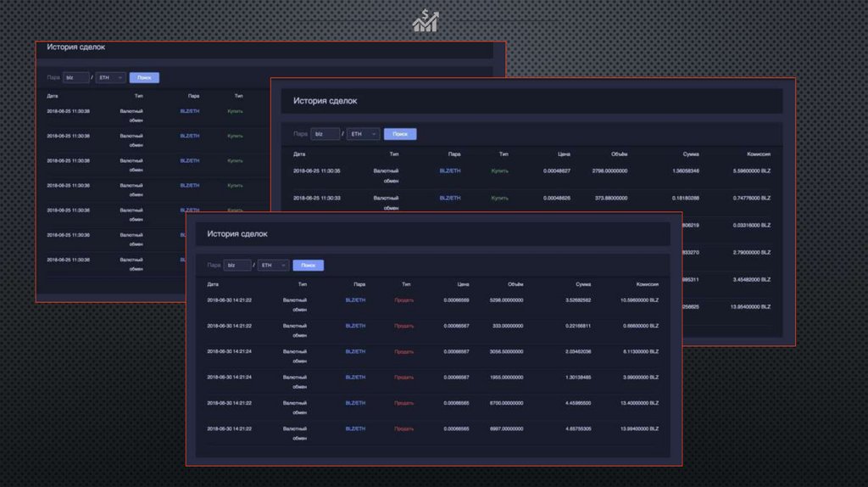Expand ETH dropdown in the middle right panel
The width and height of the screenshot is (868, 487).
[x=363, y=134]
